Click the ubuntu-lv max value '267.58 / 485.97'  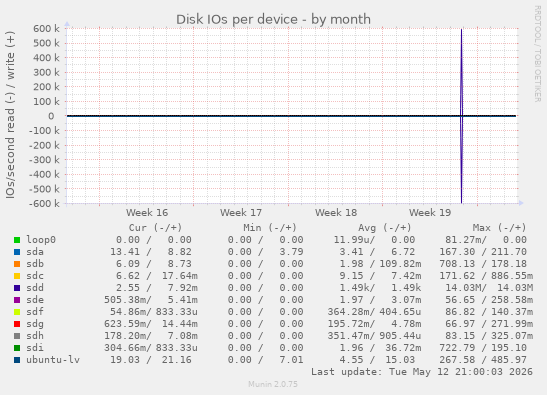(x=483, y=360)
